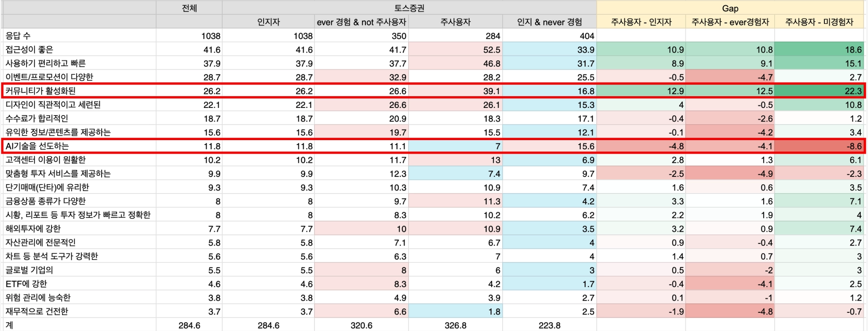Click the '주사용자 - 인지자' Gap header
The height and width of the screenshot is (331, 868).
tap(641, 22)
